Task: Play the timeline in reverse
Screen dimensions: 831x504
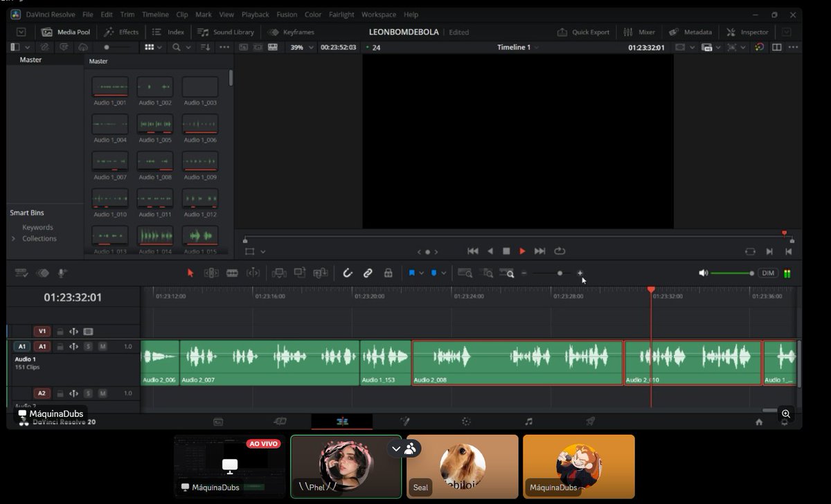Action: tap(490, 251)
